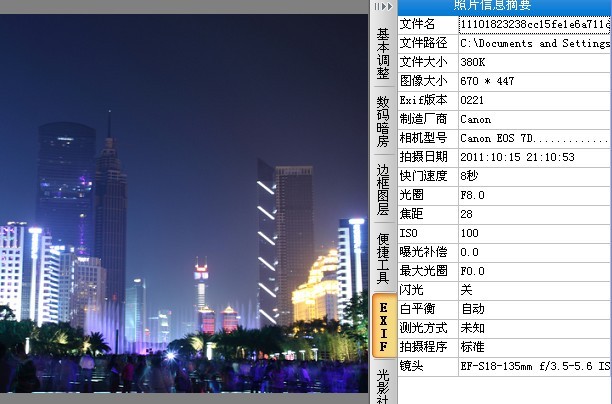Click the 文件路径 value starting with C:\Documents
Screen dimensions: 612x404
pyautogui.click(x=535, y=43)
